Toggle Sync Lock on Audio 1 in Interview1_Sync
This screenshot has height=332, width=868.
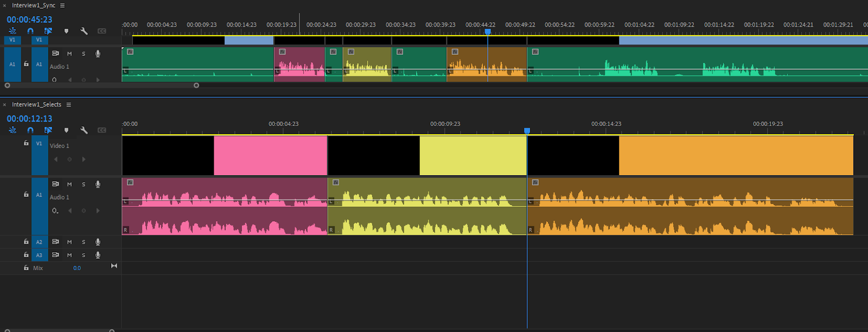point(55,53)
